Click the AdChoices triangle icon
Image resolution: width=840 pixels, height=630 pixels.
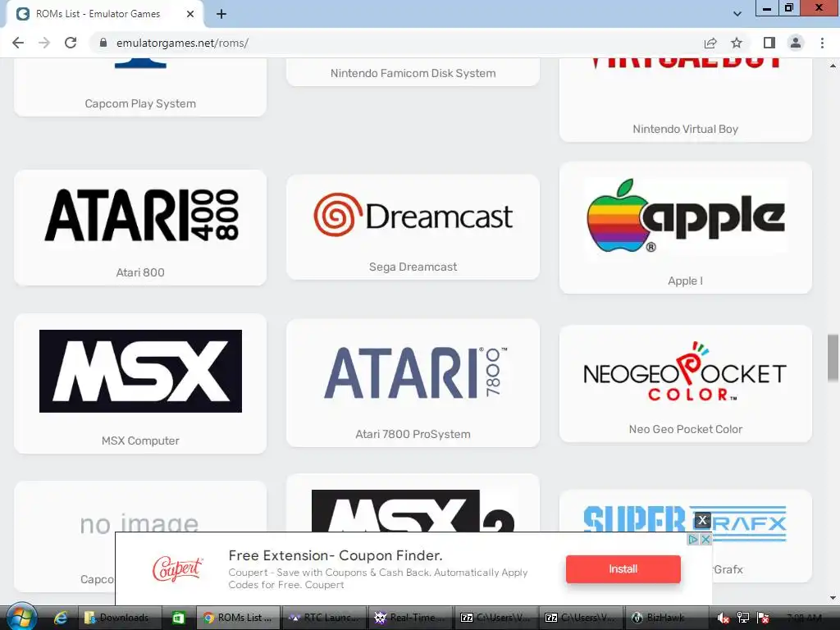[x=692, y=540]
